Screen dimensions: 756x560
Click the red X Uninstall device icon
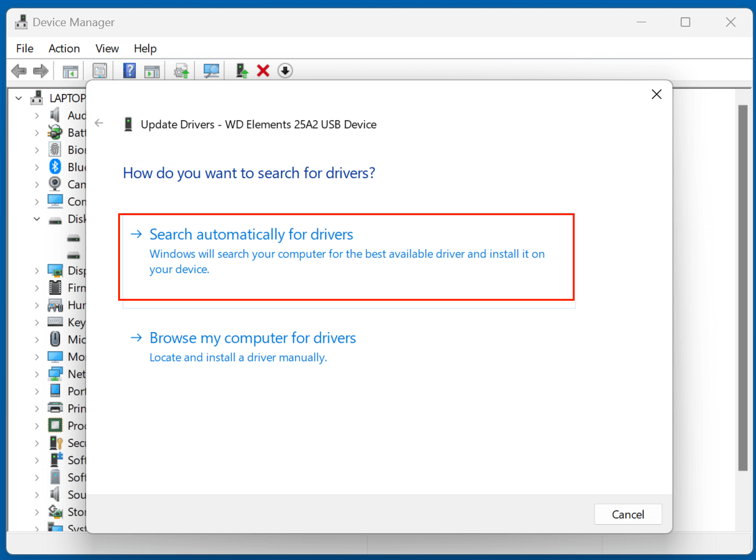click(263, 70)
